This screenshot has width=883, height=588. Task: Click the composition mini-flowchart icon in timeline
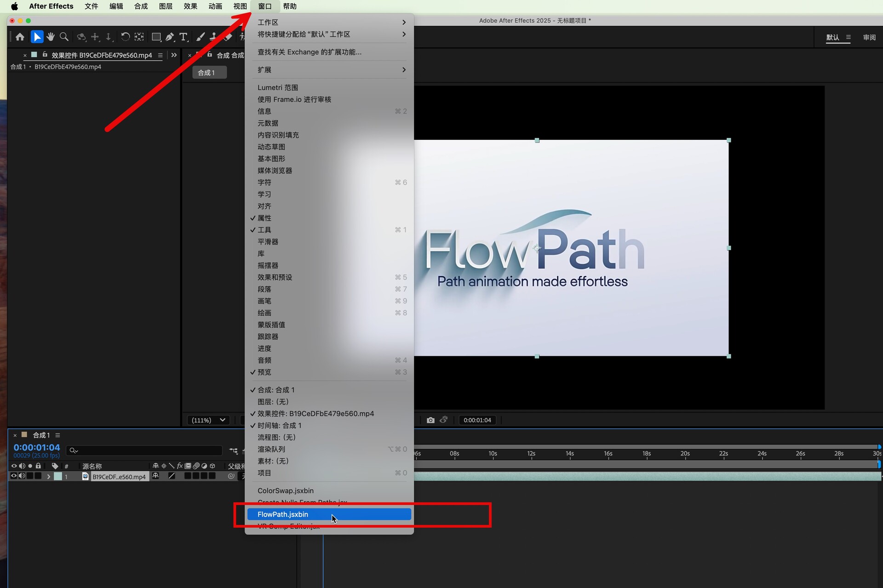click(234, 451)
